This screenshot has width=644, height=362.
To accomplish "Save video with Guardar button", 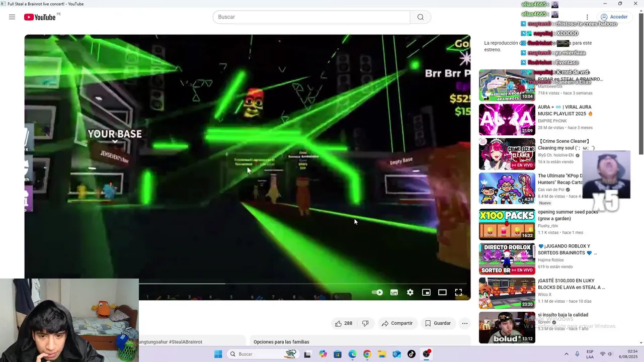I will pos(438,323).
